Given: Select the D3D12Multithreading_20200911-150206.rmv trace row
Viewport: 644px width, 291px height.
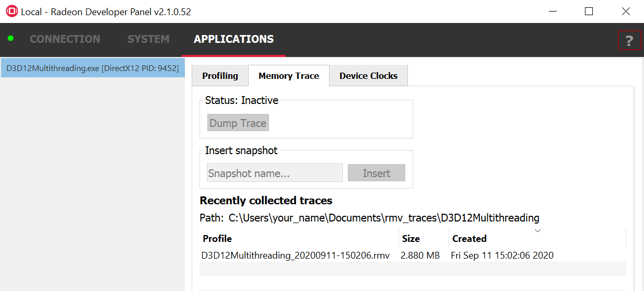Looking at the screenshot, I should click(295, 255).
